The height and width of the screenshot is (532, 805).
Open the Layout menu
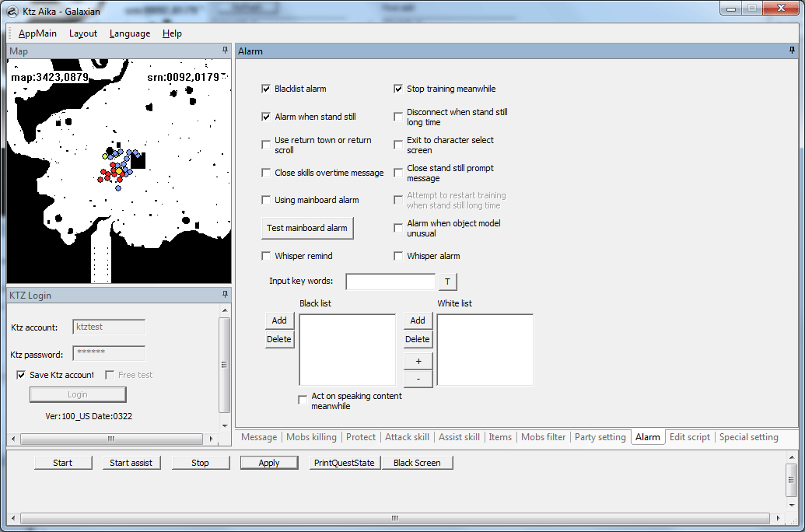(83, 33)
